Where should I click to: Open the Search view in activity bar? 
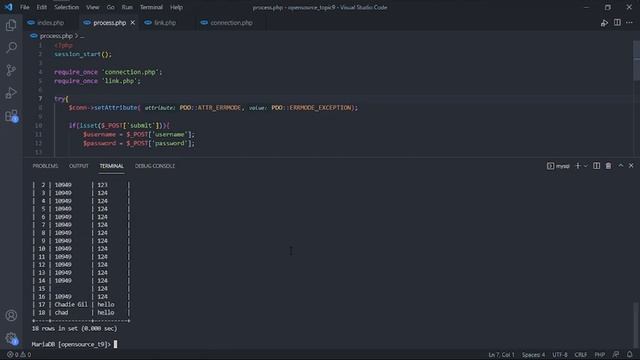pyautogui.click(x=11, y=47)
